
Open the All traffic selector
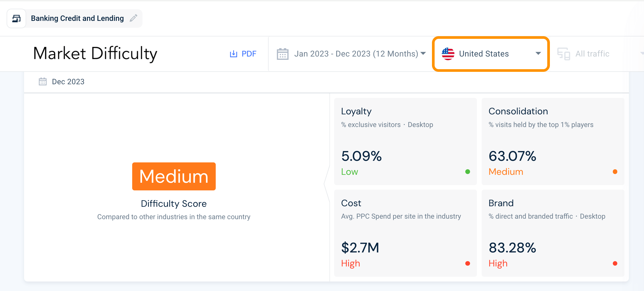(x=592, y=54)
